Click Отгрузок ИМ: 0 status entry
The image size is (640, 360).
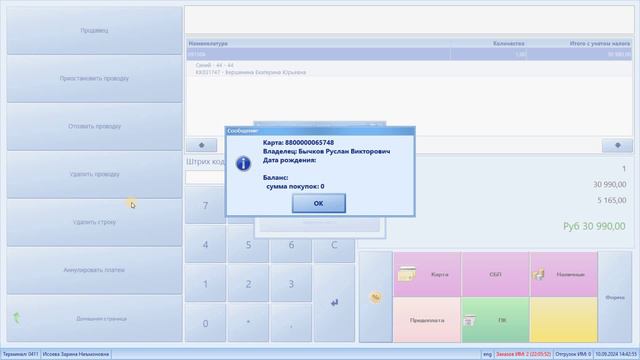point(573,354)
